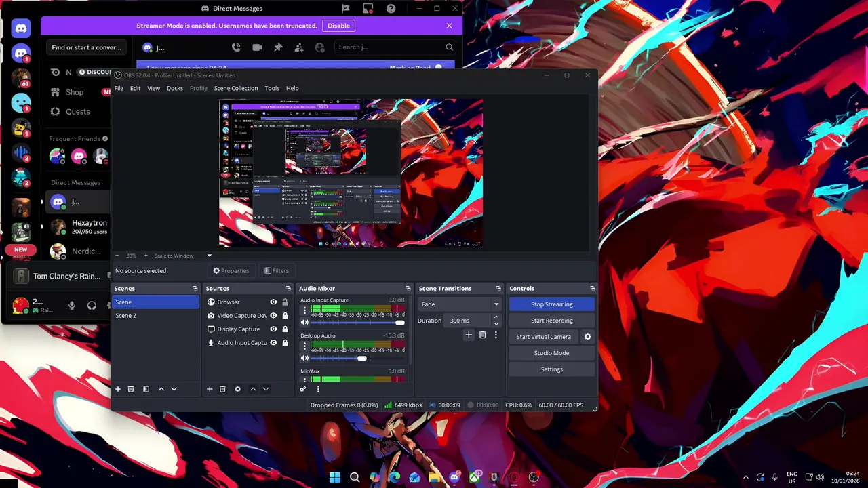Mute Audio Input Capture speaker icon
This screenshot has width=868, height=488.
[304, 323]
